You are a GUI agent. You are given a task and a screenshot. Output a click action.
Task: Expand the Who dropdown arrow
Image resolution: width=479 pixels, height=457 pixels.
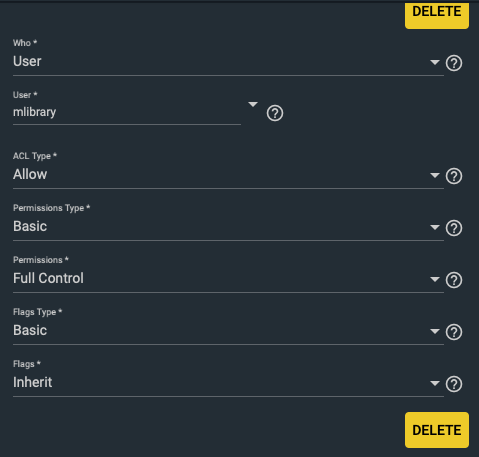coord(434,62)
